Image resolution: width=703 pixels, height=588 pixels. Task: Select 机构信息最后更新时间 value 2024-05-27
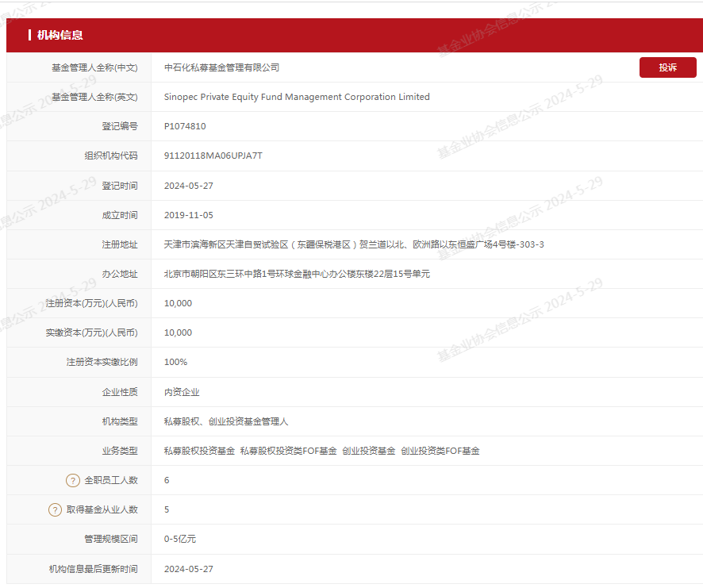189,569
